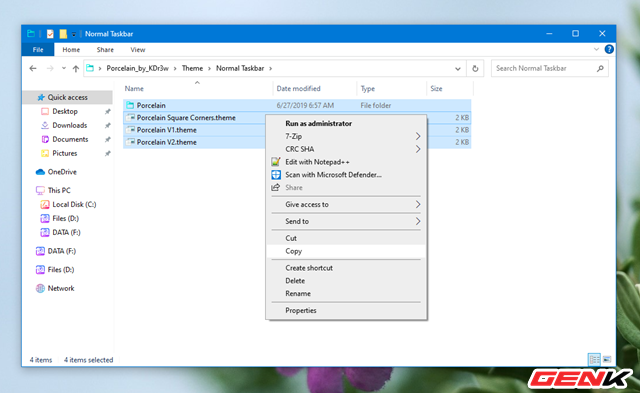The height and width of the screenshot is (393, 640).
Task: Open Files (D:) under This PC
Action: (65, 218)
